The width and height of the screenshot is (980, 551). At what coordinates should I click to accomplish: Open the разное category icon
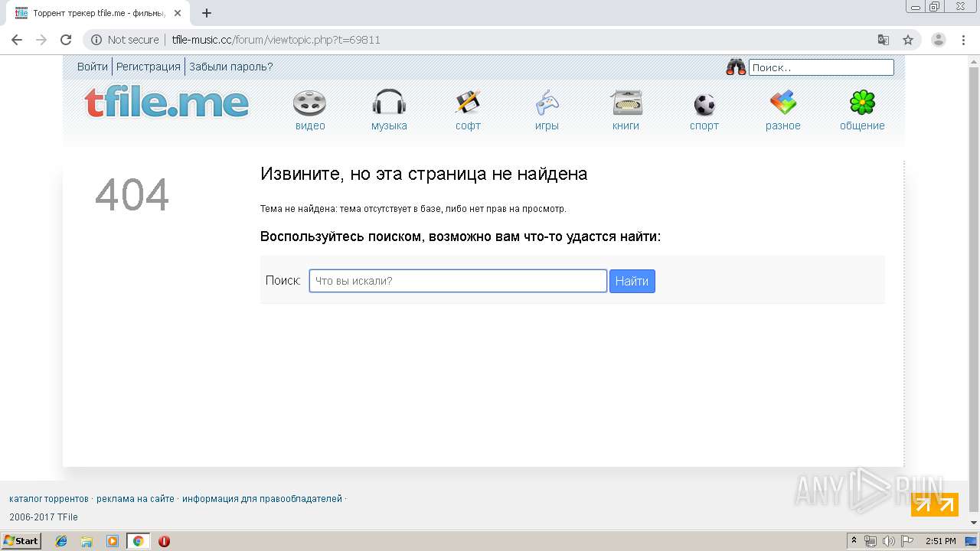point(783,103)
